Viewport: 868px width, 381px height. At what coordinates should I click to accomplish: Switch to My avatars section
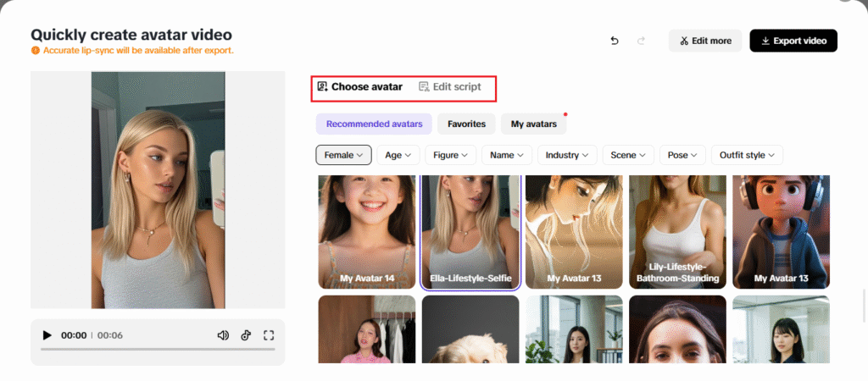click(x=533, y=124)
